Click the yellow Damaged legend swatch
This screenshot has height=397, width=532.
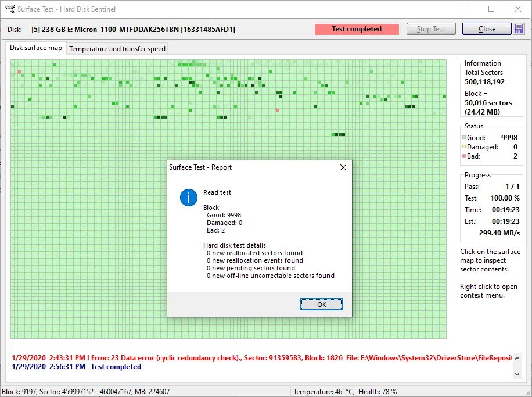[464, 146]
